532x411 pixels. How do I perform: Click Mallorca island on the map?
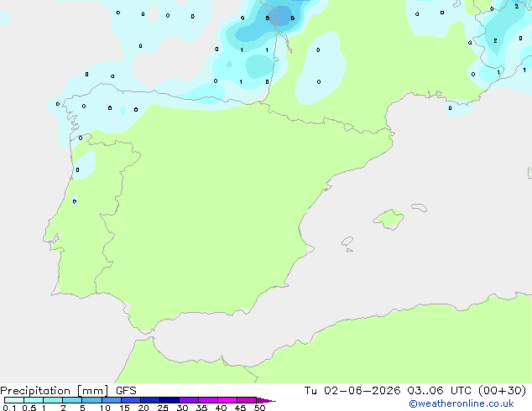389,219
